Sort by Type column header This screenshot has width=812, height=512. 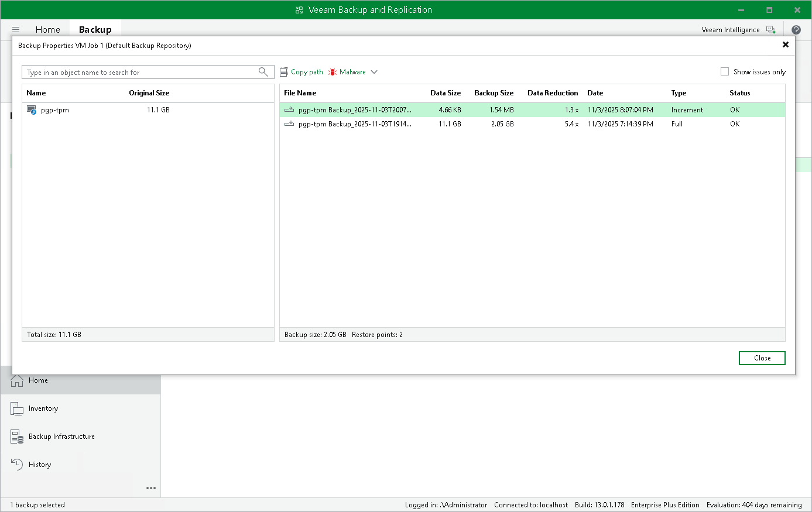679,93
